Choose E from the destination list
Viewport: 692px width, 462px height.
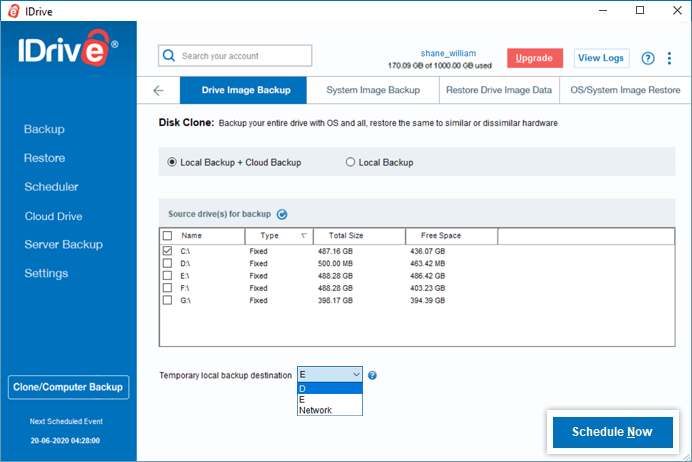(x=330, y=399)
